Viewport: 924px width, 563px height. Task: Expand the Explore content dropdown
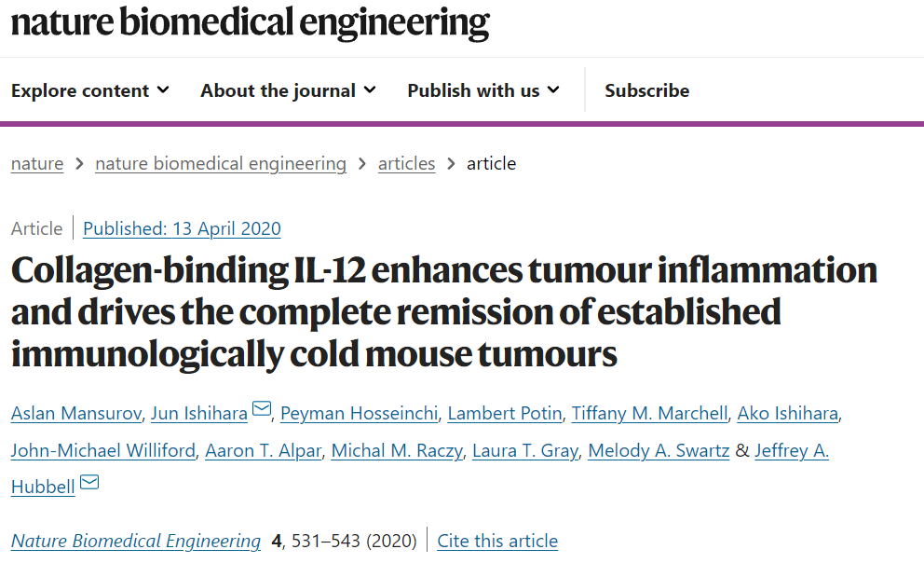coord(90,90)
